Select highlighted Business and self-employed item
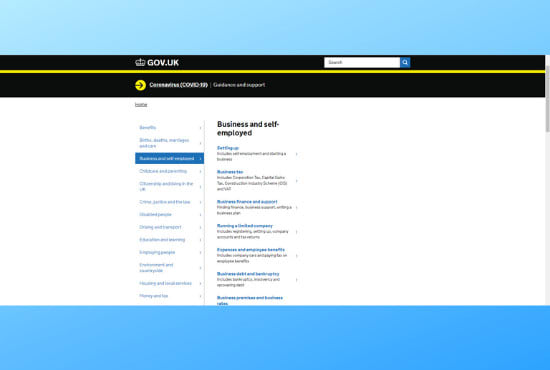550x370 pixels. click(169, 159)
